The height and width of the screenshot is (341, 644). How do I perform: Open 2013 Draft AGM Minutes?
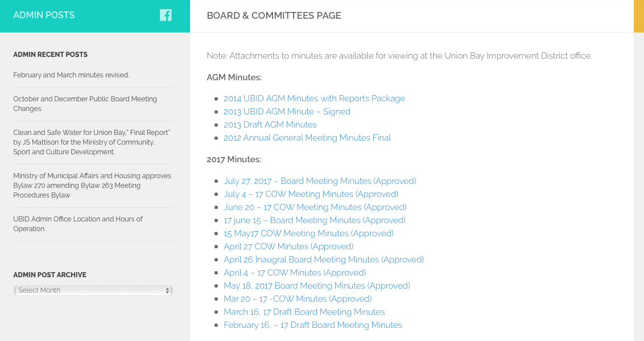point(270,125)
